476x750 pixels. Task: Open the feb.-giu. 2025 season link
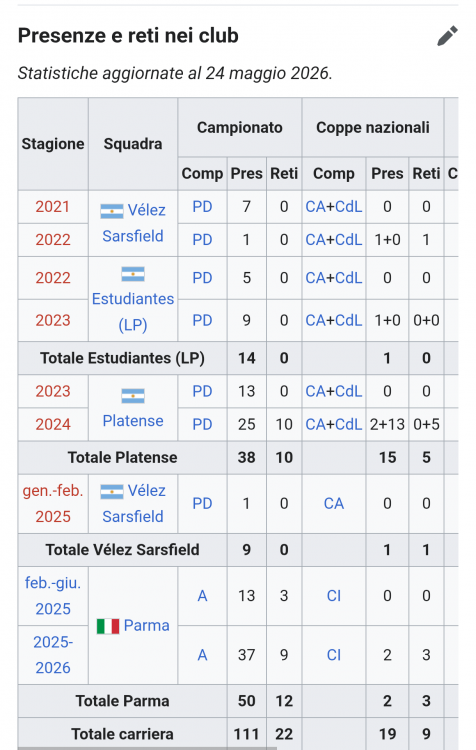(53, 596)
